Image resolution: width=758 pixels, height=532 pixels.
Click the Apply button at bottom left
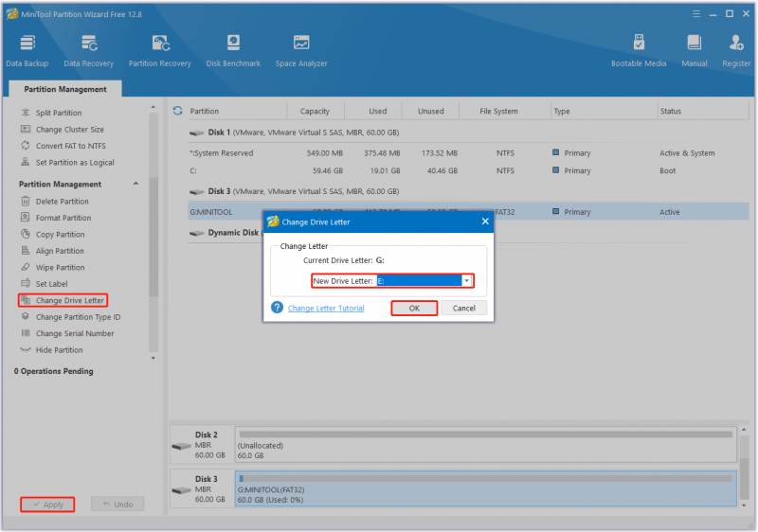coord(47,504)
